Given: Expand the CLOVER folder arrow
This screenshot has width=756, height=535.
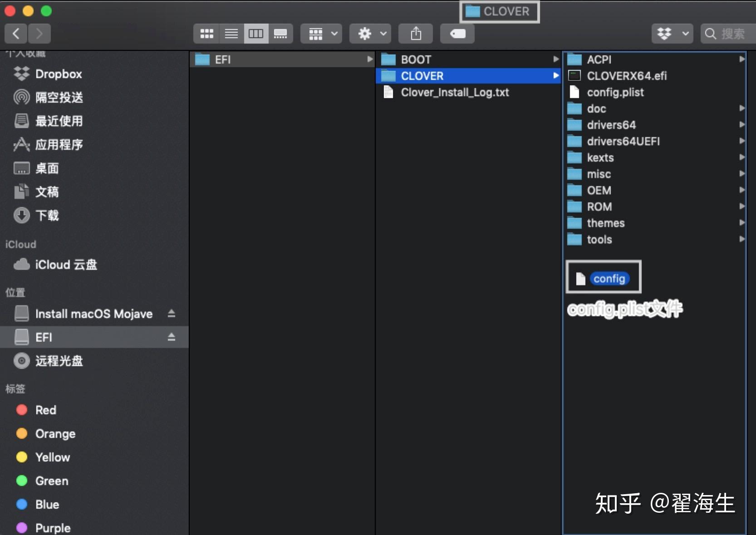Looking at the screenshot, I should [x=555, y=76].
